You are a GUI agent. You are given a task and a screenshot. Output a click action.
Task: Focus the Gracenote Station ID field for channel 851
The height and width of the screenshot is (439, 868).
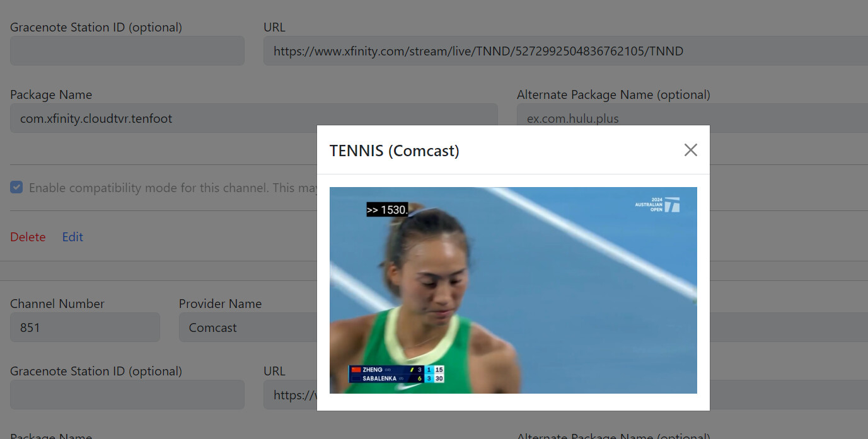click(x=127, y=395)
